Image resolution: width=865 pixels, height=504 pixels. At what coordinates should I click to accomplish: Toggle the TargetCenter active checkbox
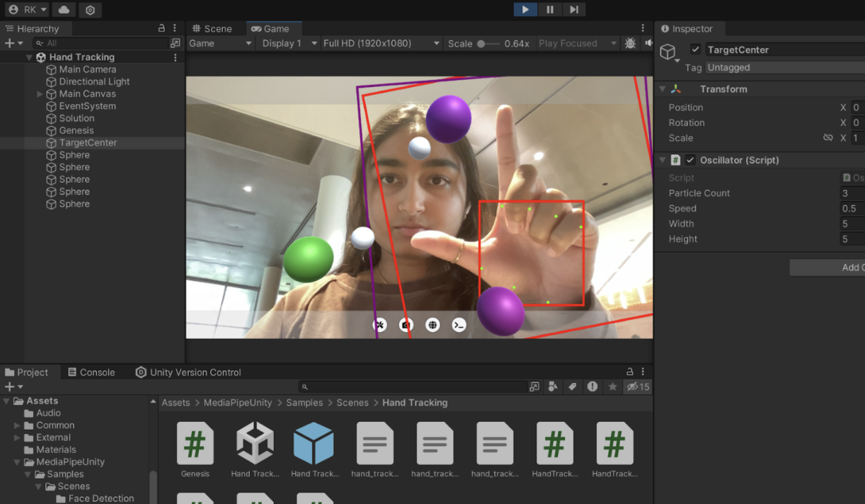pyautogui.click(x=695, y=50)
